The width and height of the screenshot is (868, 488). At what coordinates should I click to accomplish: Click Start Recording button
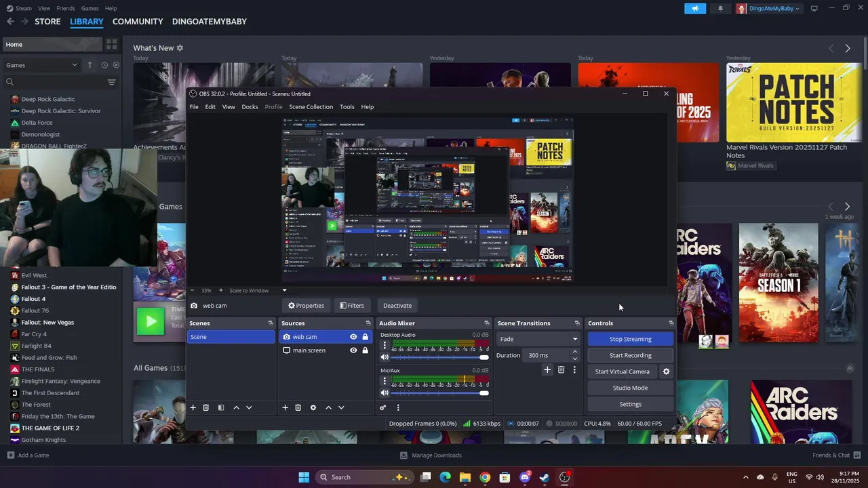coord(630,355)
